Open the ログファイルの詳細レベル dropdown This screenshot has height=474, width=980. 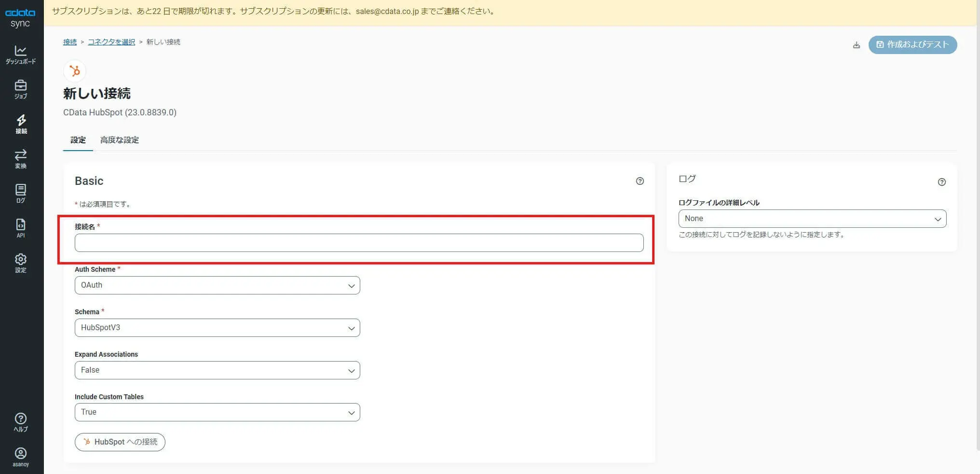[x=812, y=219]
